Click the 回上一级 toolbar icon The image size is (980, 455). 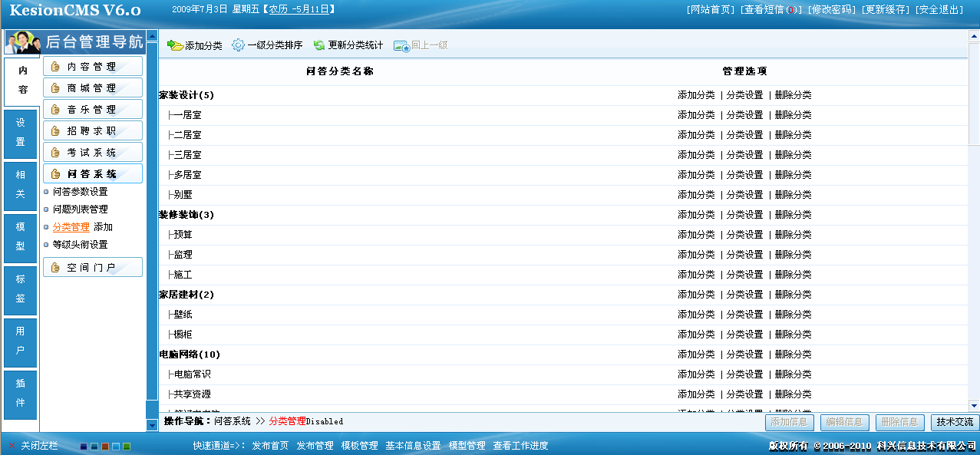pyautogui.click(x=401, y=45)
